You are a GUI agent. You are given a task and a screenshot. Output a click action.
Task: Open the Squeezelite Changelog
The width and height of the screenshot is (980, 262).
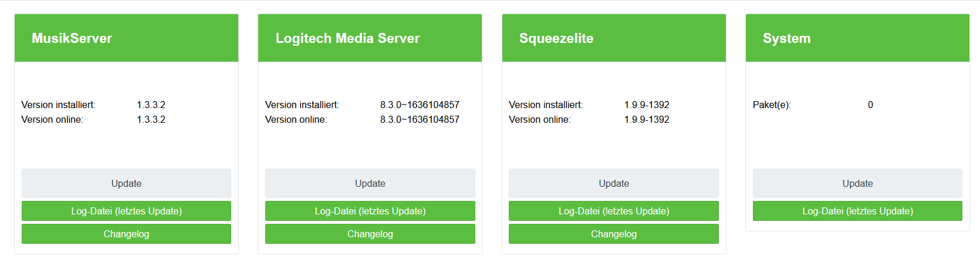point(613,234)
